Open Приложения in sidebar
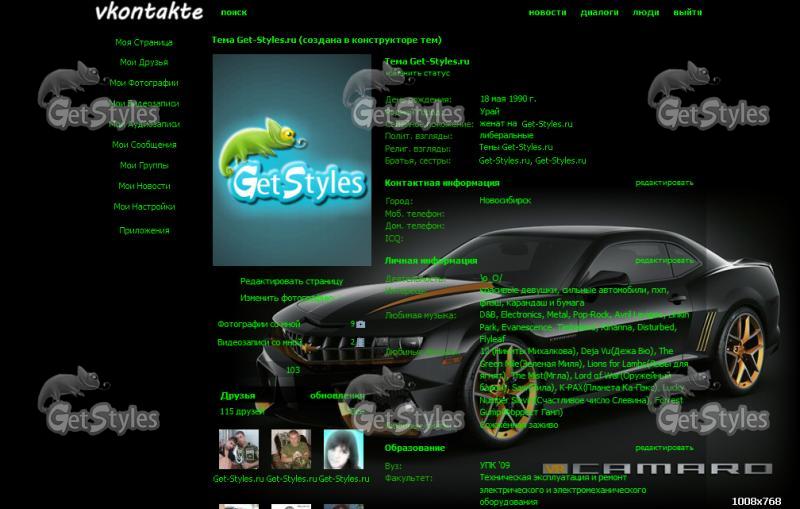Viewport: 800px width, 509px height. tap(144, 231)
